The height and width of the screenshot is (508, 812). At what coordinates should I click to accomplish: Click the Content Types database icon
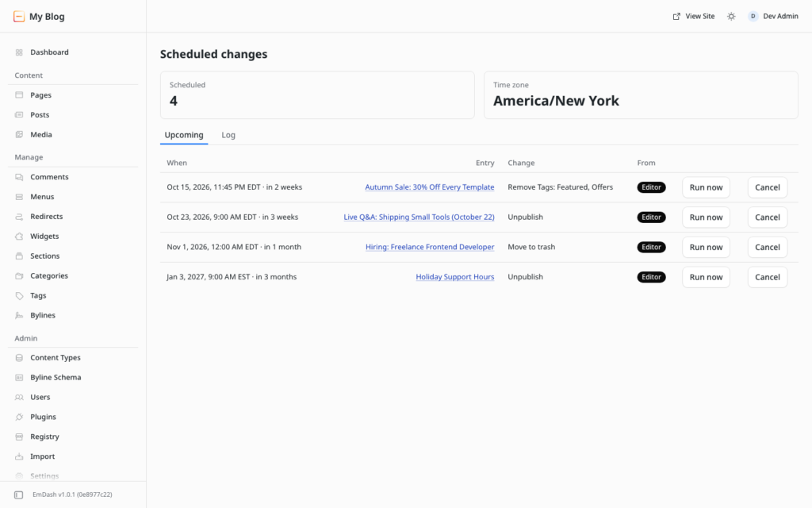coord(19,358)
